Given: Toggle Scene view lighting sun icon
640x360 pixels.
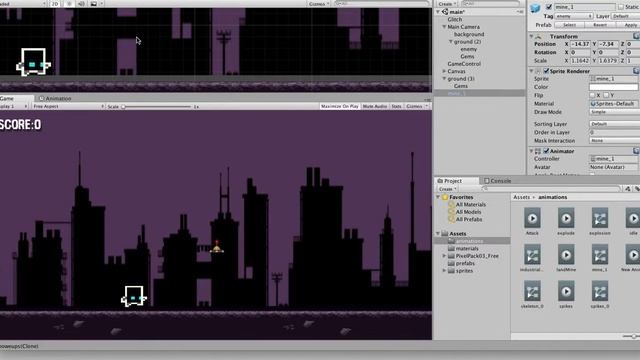Looking at the screenshot, I should [69, 4].
